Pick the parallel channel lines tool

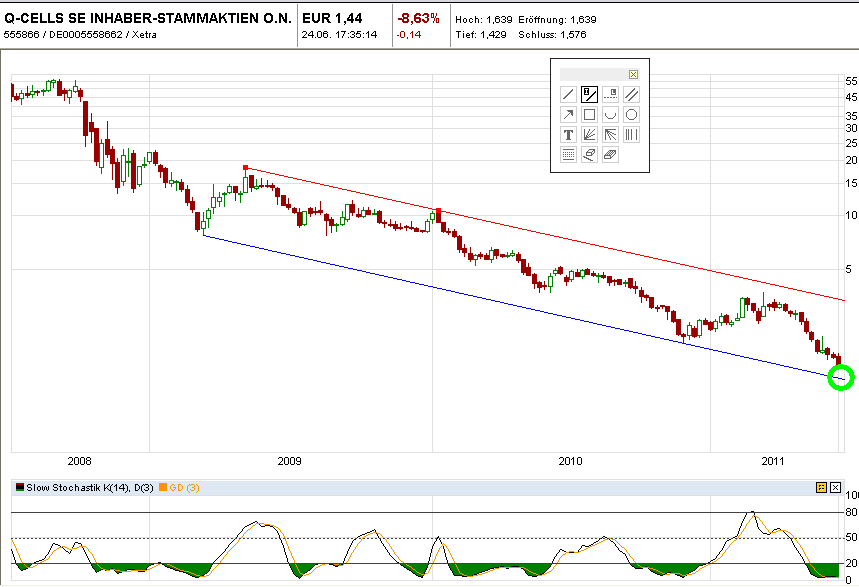pos(631,95)
